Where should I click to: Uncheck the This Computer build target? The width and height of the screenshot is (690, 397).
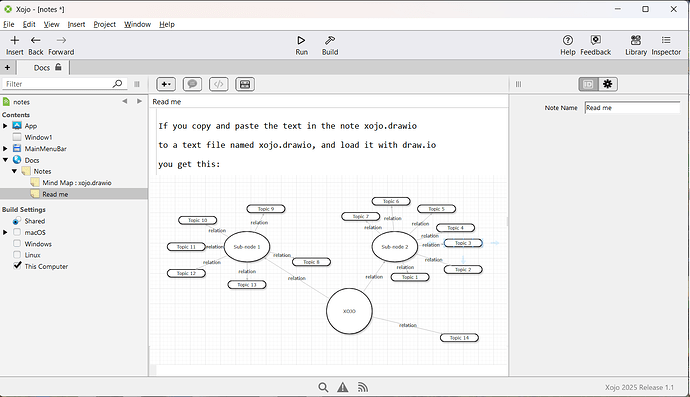coord(17,266)
